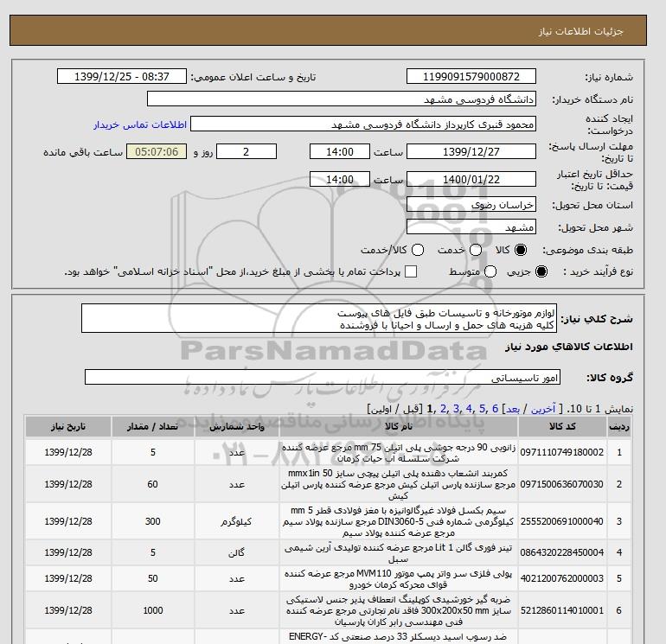The height and width of the screenshot is (644, 666).
Task: Click the row 5 item name پولی فلزی
Action: (x=399, y=579)
